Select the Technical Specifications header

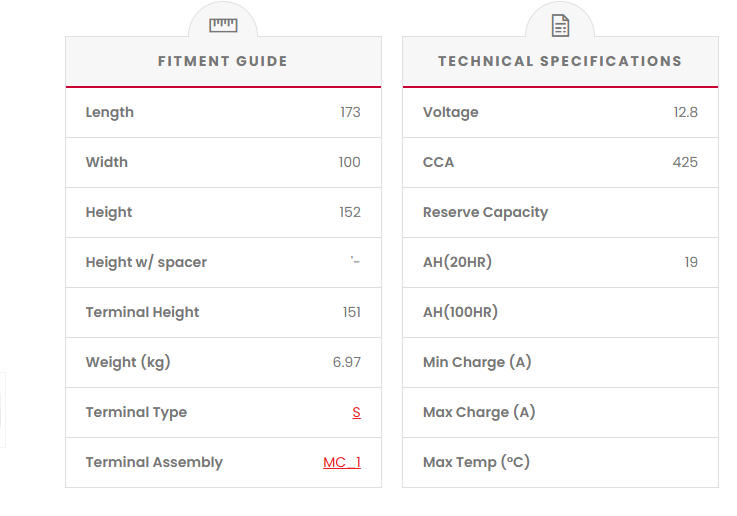pyautogui.click(x=560, y=62)
